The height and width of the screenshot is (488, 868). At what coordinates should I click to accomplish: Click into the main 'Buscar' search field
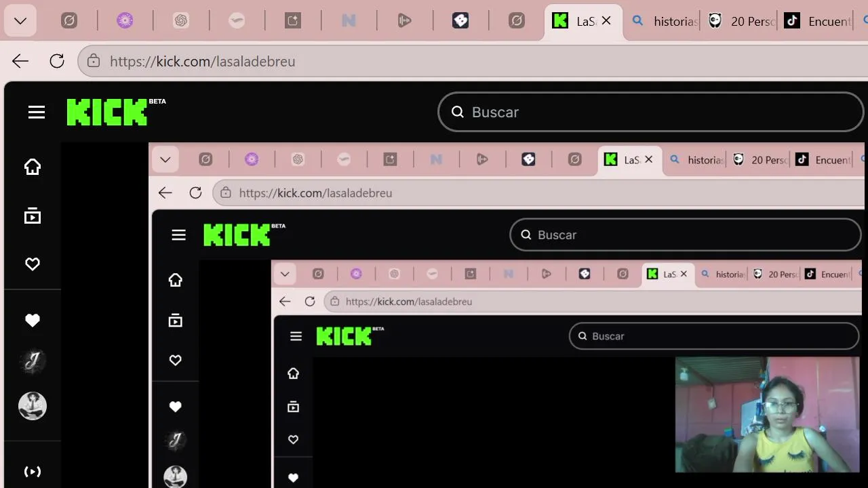click(x=651, y=112)
